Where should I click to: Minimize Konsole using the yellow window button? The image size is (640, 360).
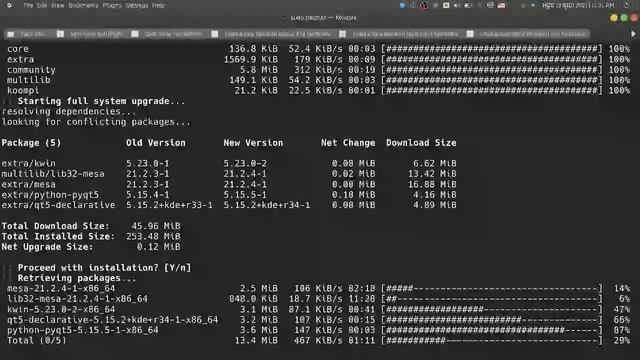[614, 18]
